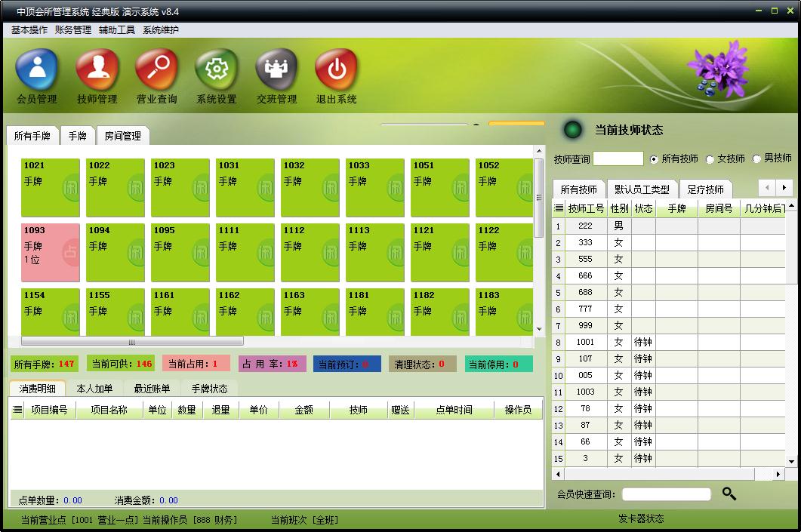Select locker card 1033
The height and width of the screenshot is (532, 801).
(x=375, y=187)
